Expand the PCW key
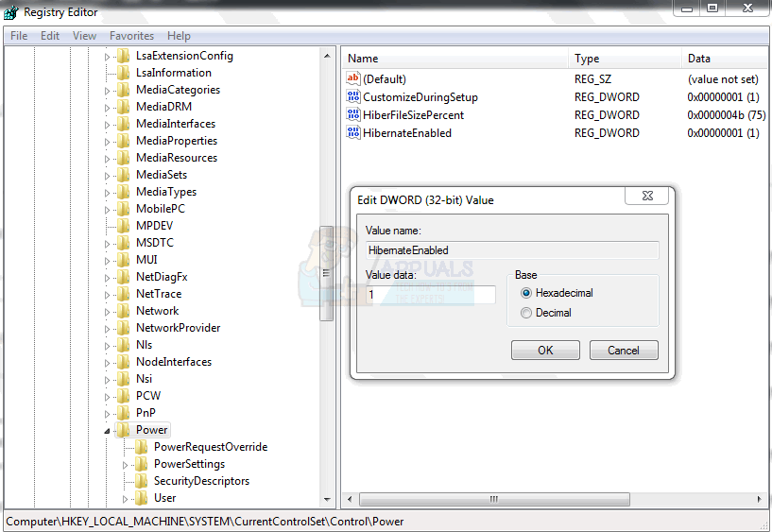The width and height of the screenshot is (772, 532). pos(107,397)
